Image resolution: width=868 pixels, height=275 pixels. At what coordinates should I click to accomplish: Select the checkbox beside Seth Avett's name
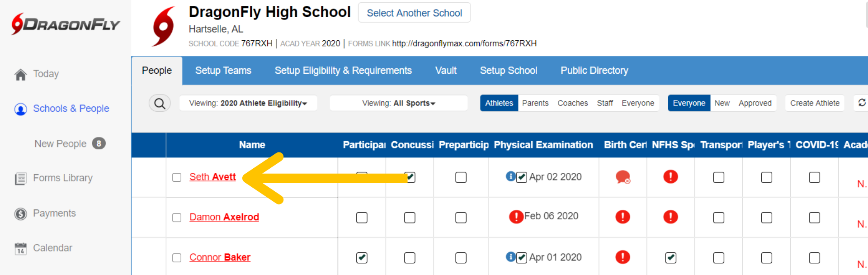[x=177, y=177]
